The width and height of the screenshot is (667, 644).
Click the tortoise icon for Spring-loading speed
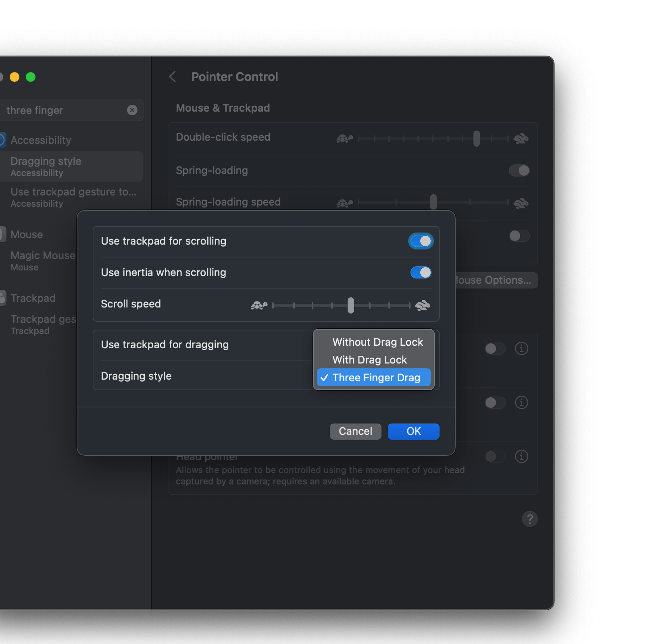pyautogui.click(x=344, y=203)
